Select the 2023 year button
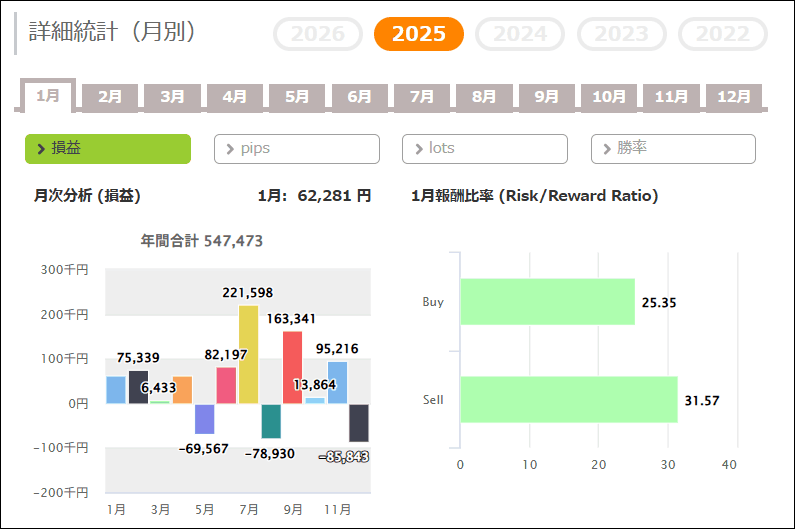The height and width of the screenshot is (529, 795). pyautogui.click(x=621, y=34)
